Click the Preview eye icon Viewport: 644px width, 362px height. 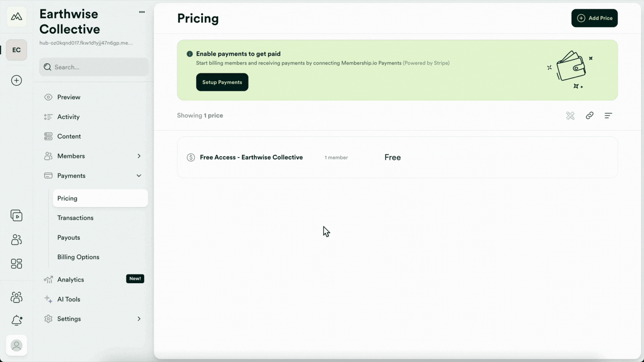coord(48,97)
